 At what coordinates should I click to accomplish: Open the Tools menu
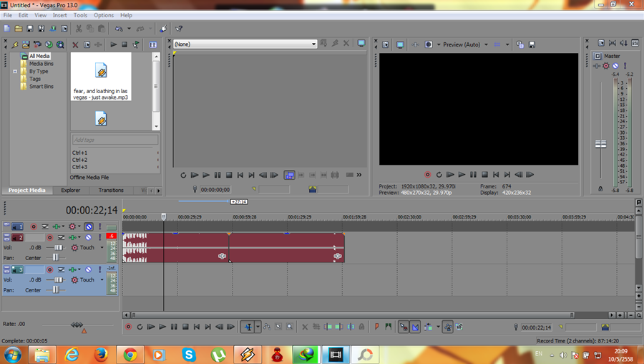[x=80, y=15]
